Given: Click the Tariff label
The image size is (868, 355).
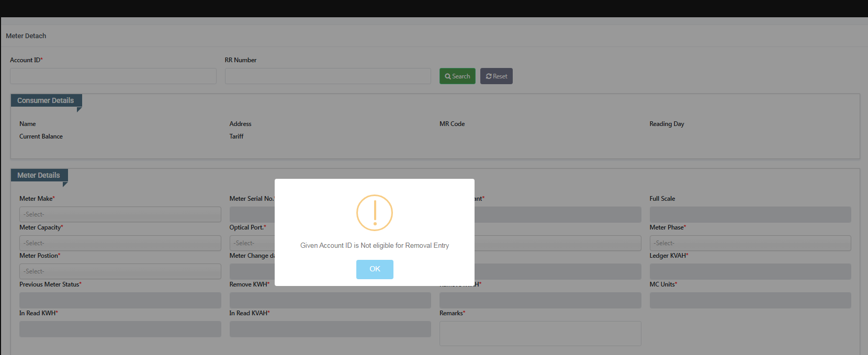Looking at the screenshot, I should [x=236, y=136].
